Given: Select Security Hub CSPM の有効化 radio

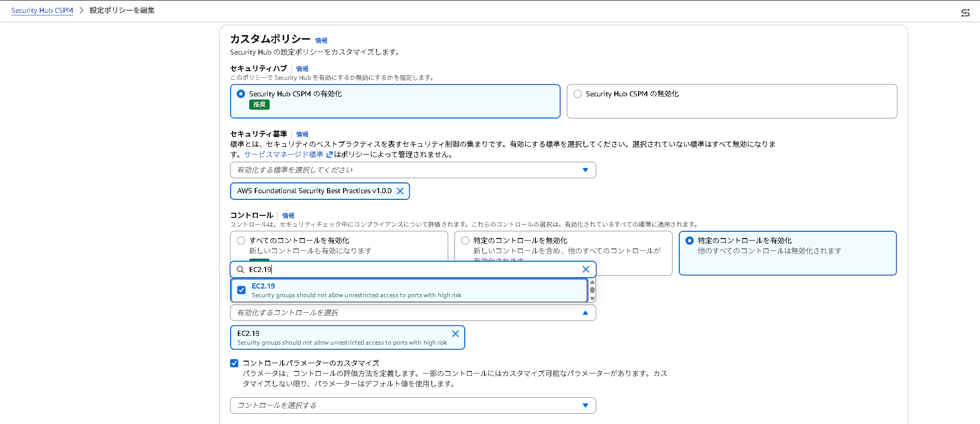Looking at the screenshot, I should tap(241, 94).
